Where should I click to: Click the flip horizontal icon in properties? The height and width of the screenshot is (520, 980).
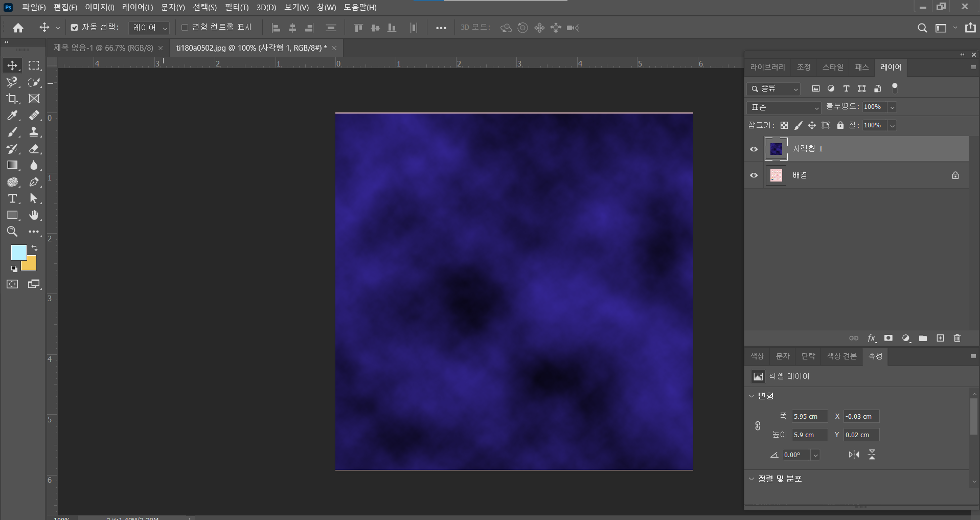click(x=854, y=455)
